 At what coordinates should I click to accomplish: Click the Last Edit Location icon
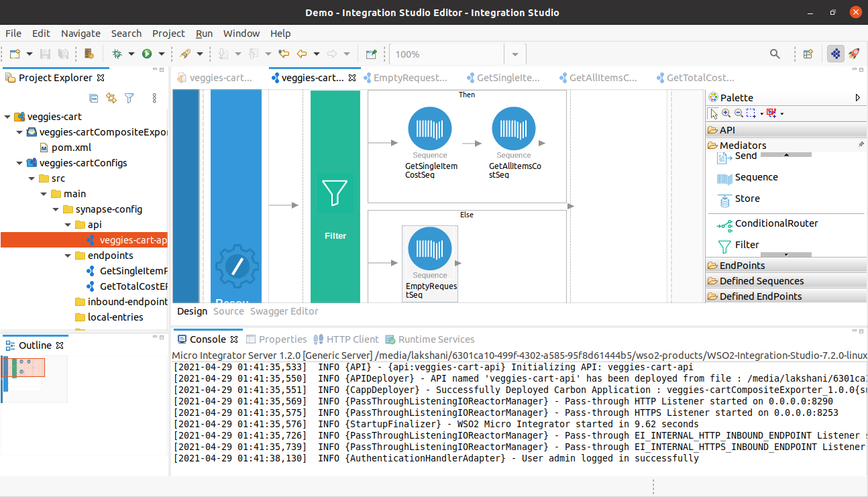coord(284,54)
